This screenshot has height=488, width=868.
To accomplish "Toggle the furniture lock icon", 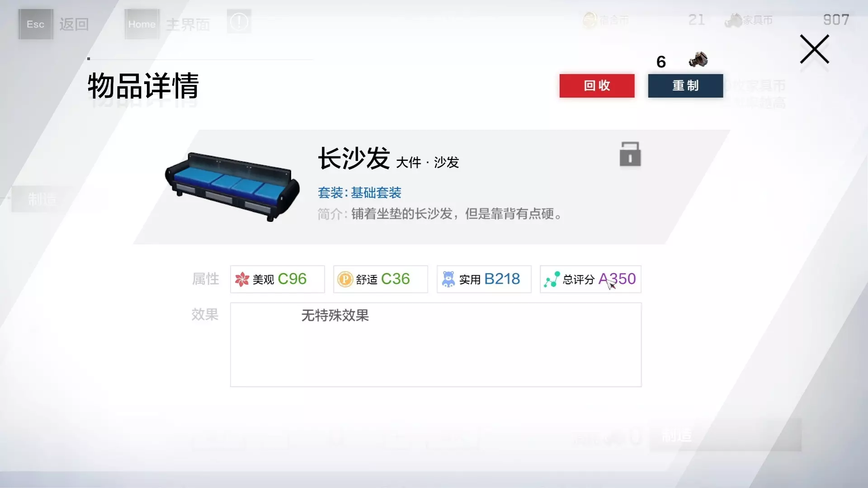I will point(630,154).
